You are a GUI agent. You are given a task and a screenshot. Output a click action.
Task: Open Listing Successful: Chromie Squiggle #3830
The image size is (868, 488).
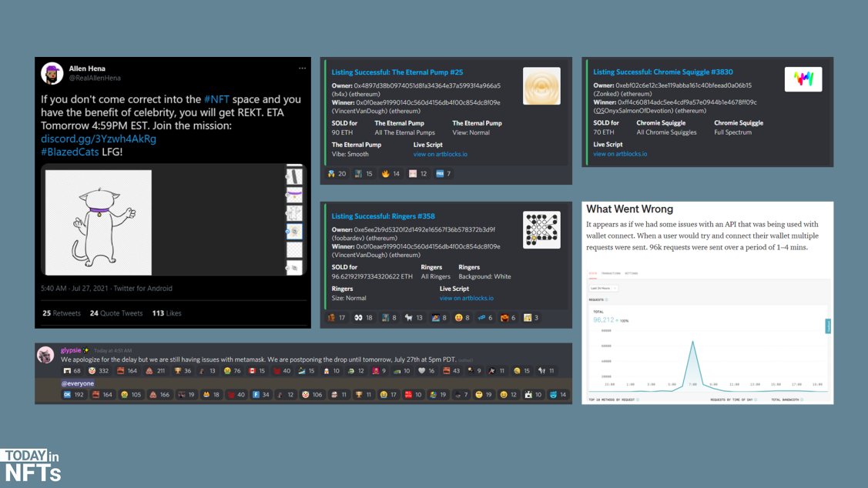tap(662, 72)
